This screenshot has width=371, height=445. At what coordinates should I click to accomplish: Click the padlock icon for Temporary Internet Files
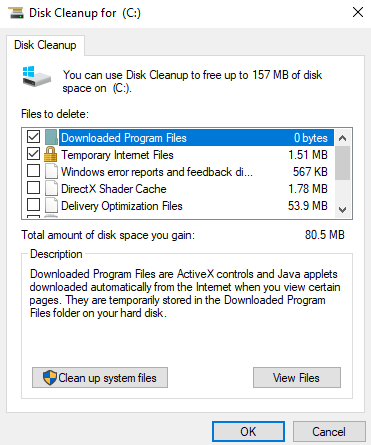51,154
